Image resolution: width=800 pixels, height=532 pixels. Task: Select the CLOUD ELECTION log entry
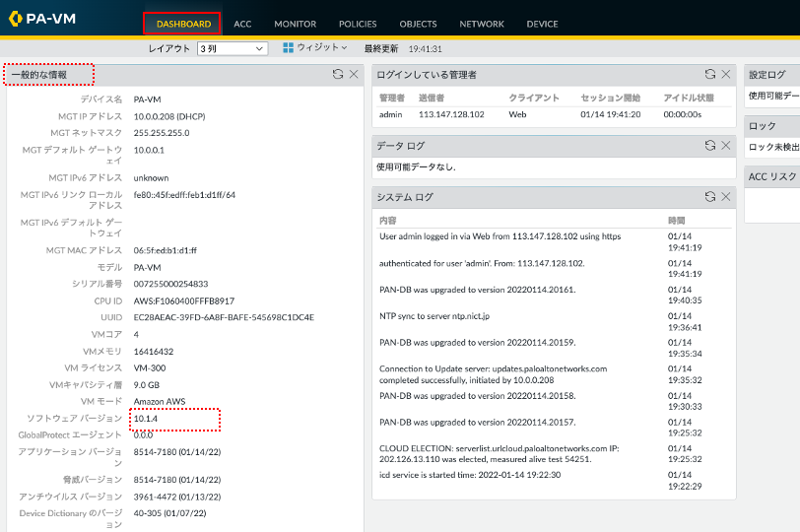[554, 454]
